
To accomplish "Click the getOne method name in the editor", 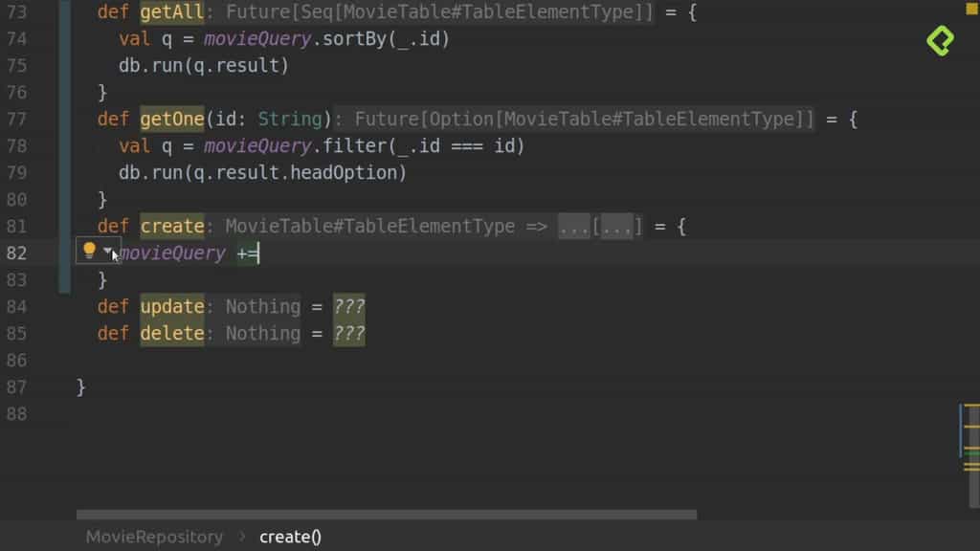I will 172,119.
